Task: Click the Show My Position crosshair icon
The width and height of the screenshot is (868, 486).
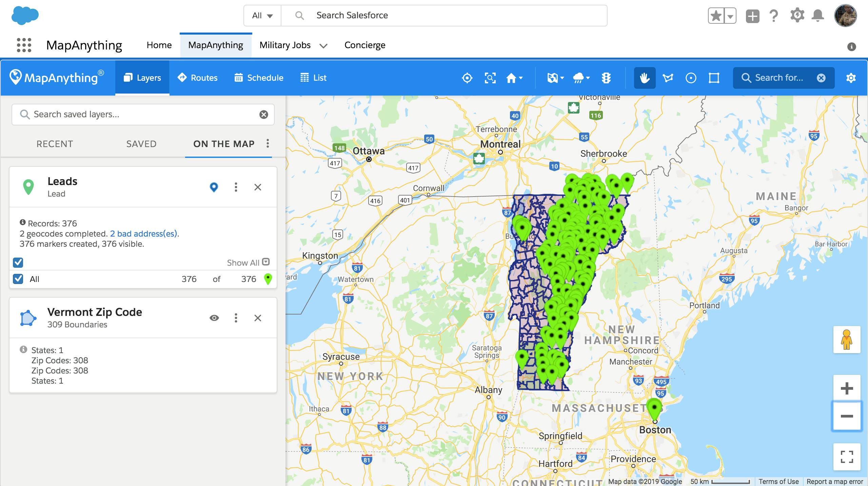Action: coord(467,78)
